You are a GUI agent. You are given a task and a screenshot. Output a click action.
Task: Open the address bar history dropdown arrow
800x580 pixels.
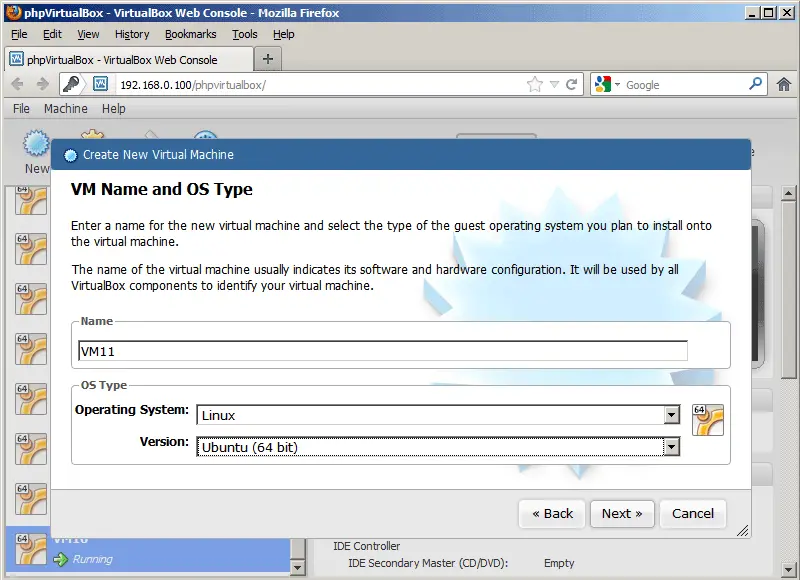[554, 84]
